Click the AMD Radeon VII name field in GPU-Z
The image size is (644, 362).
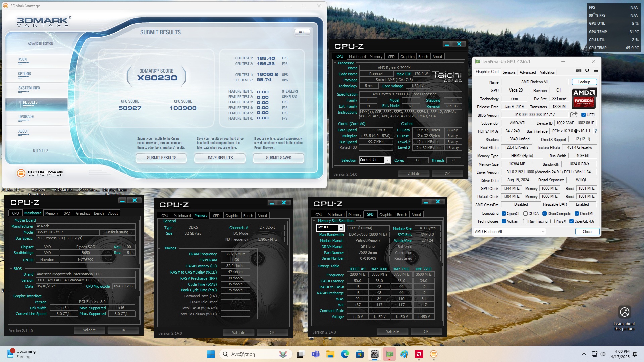535,82
